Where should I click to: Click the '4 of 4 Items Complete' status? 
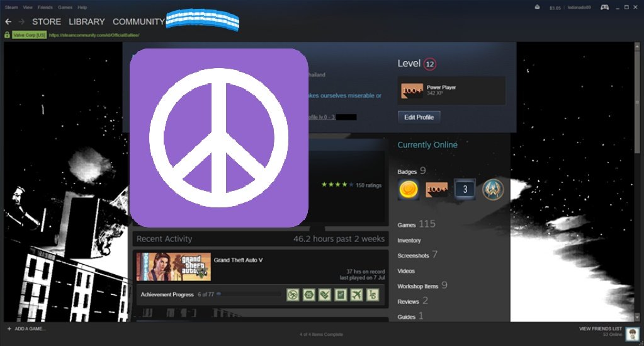click(321, 335)
